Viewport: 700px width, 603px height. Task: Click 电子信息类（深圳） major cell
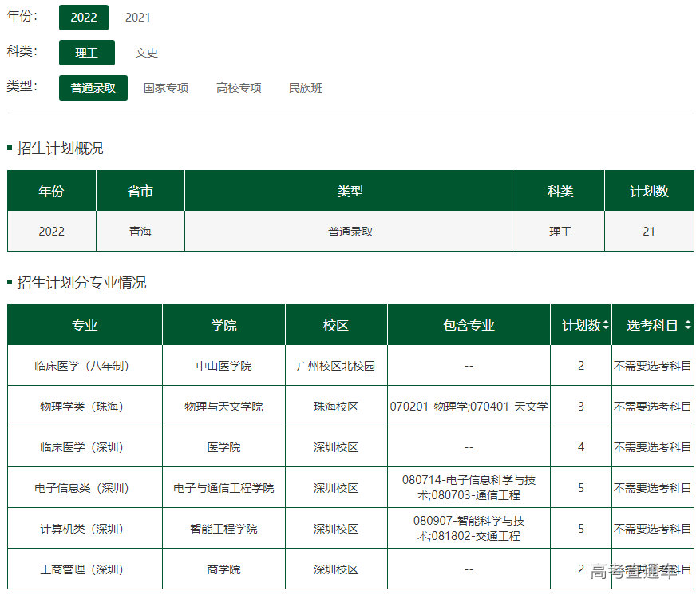point(85,488)
